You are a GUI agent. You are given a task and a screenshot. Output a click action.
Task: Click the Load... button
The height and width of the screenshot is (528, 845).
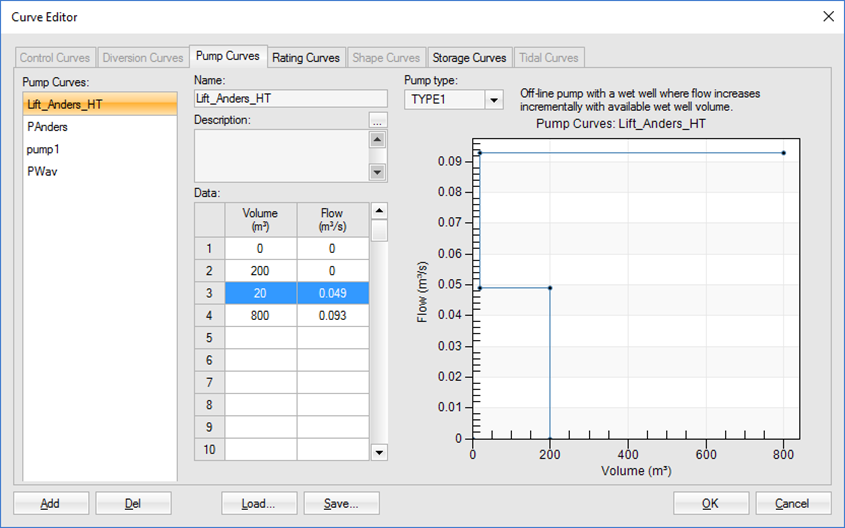point(259,503)
